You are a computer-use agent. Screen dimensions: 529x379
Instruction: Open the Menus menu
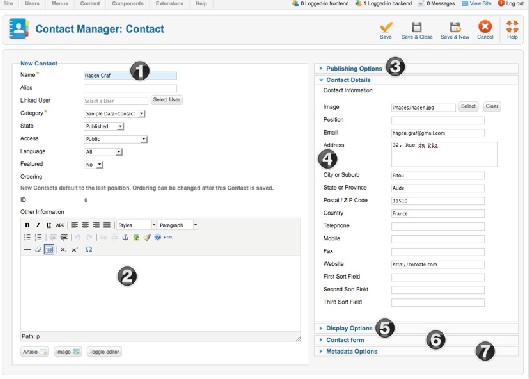tap(60, 3)
